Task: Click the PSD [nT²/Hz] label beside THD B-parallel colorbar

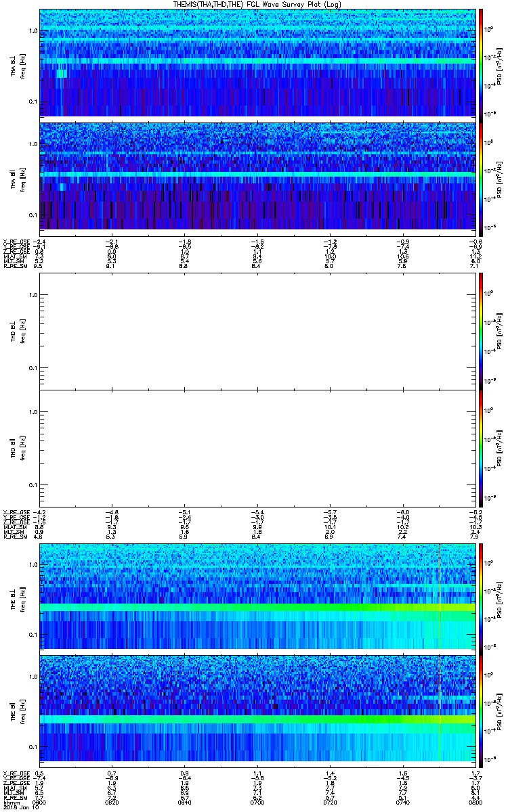Action: click(x=501, y=448)
